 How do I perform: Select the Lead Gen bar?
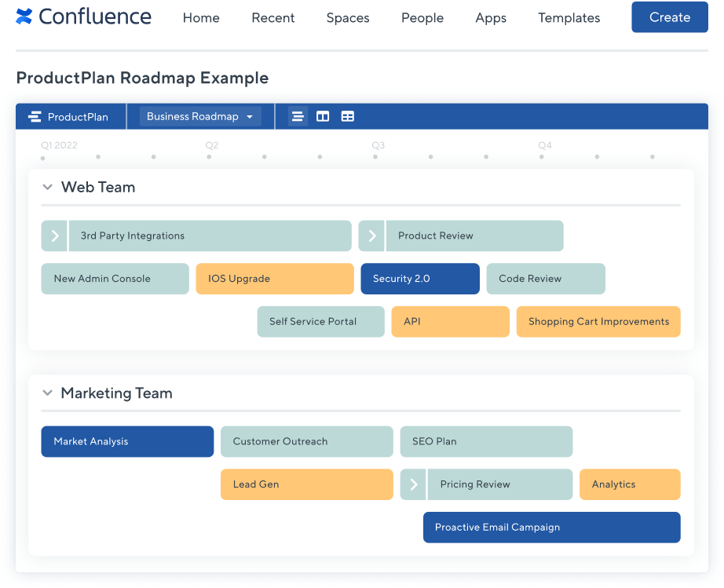coord(306,484)
